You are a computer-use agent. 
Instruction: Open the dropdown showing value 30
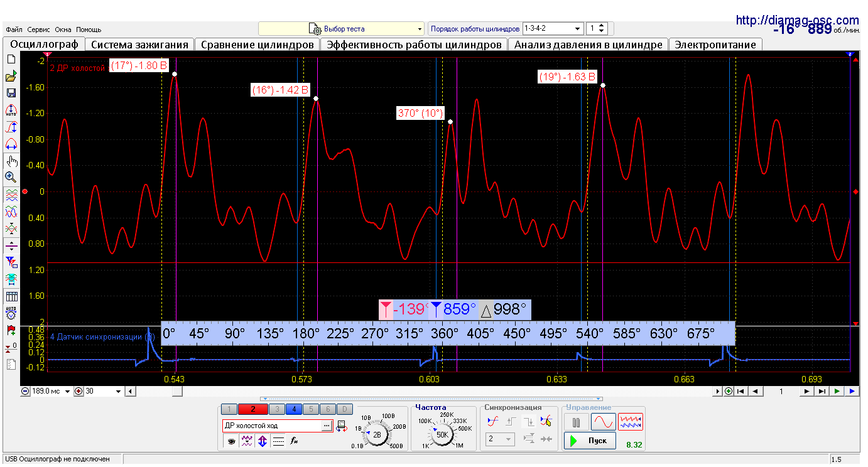pos(104,391)
